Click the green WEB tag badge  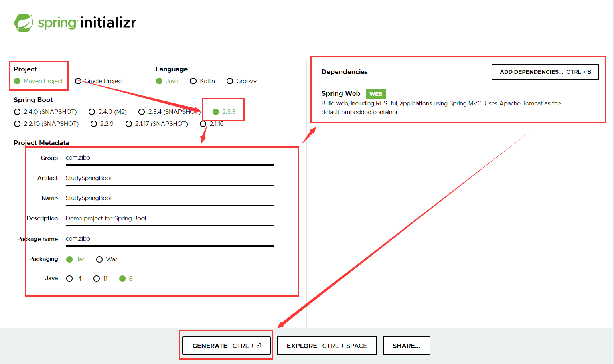[x=376, y=94]
